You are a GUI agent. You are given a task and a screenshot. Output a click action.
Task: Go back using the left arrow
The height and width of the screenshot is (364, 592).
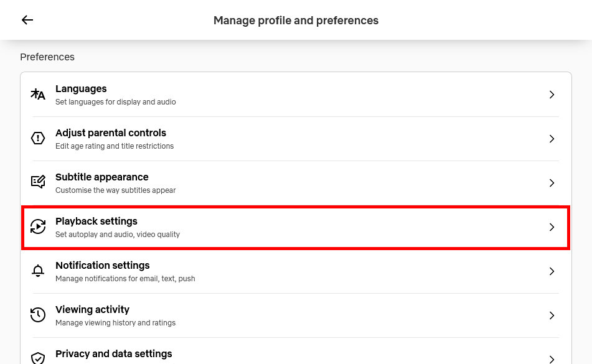(x=27, y=20)
